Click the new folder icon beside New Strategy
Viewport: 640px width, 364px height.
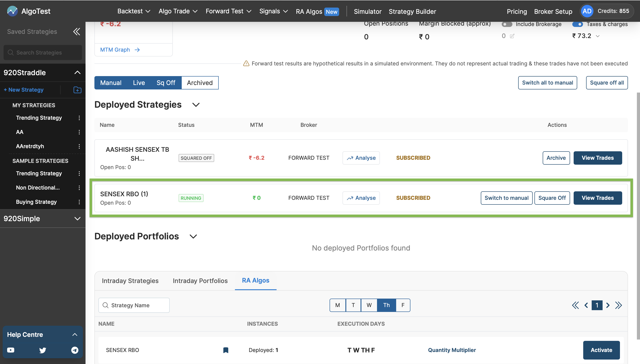coord(77,90)
